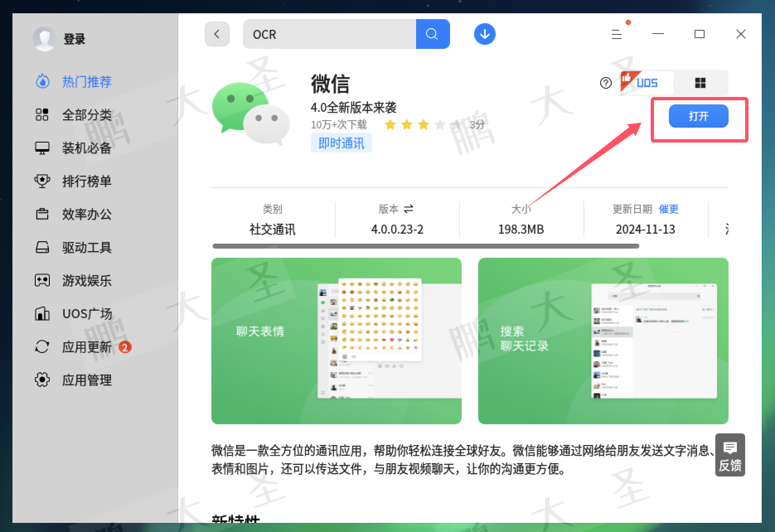
Task: Select 效率办公 in sidebar
Action: pyautogui.click(x=87, y=214)
